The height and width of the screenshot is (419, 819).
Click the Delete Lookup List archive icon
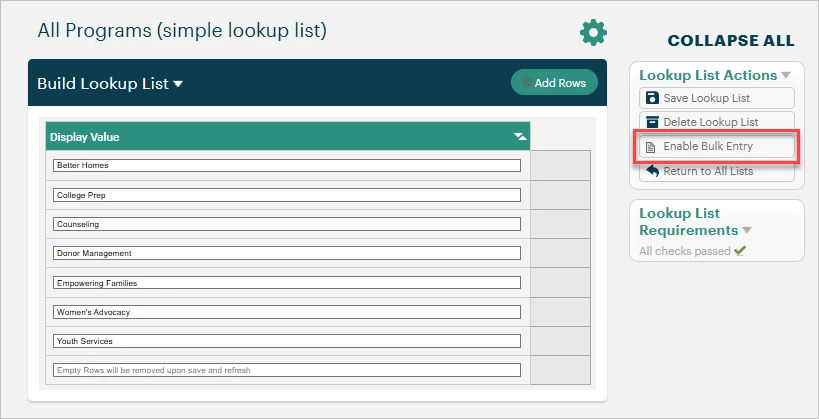click(652, 122)
